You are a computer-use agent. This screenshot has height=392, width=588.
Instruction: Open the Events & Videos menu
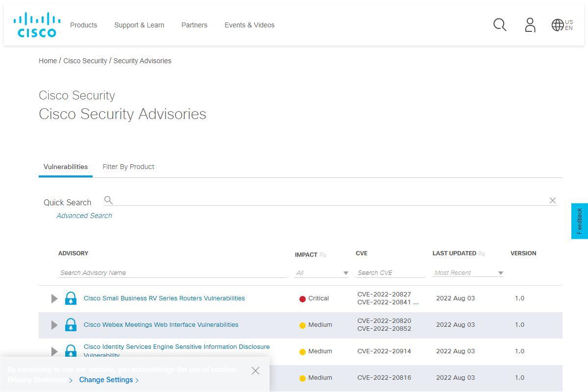pos(249,25)
